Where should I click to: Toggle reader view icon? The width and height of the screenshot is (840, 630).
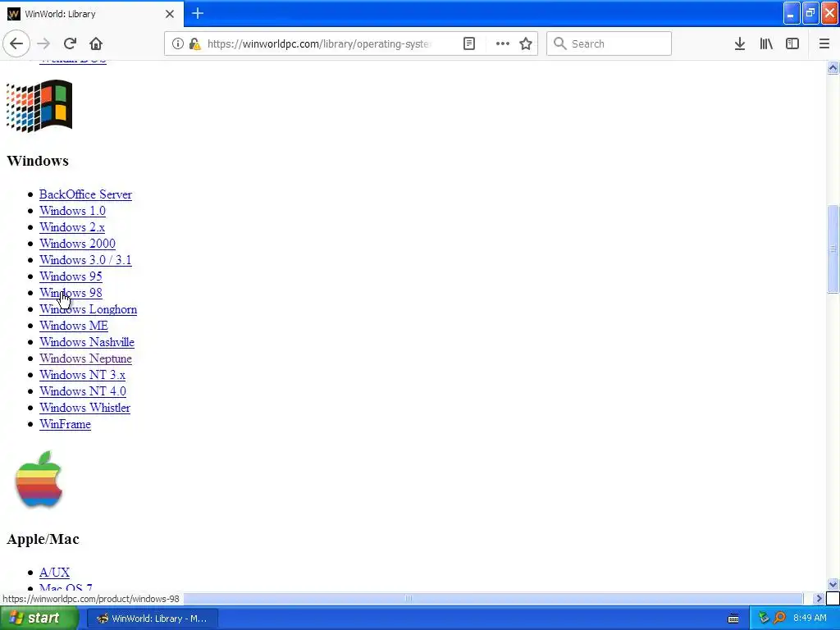pyautogui.click(x=468, y=43)
